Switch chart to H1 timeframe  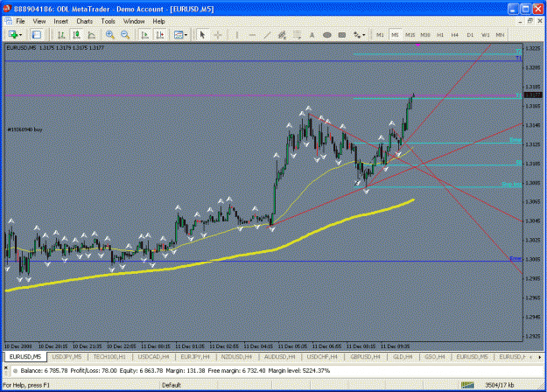440,35
